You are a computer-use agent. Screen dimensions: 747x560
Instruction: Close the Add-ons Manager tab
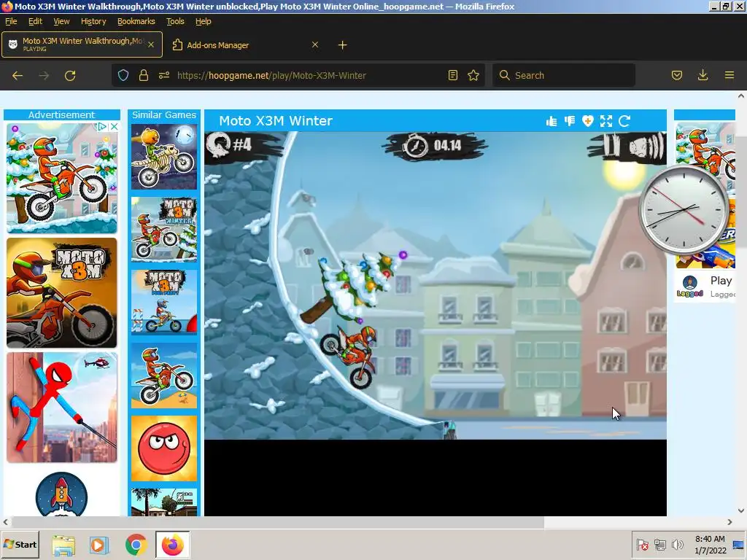point(315,44)
